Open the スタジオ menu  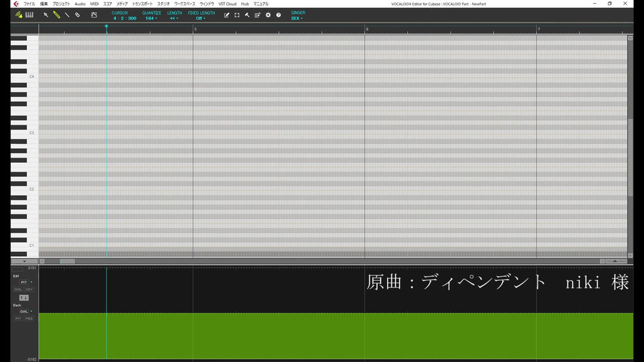point(164,4)
